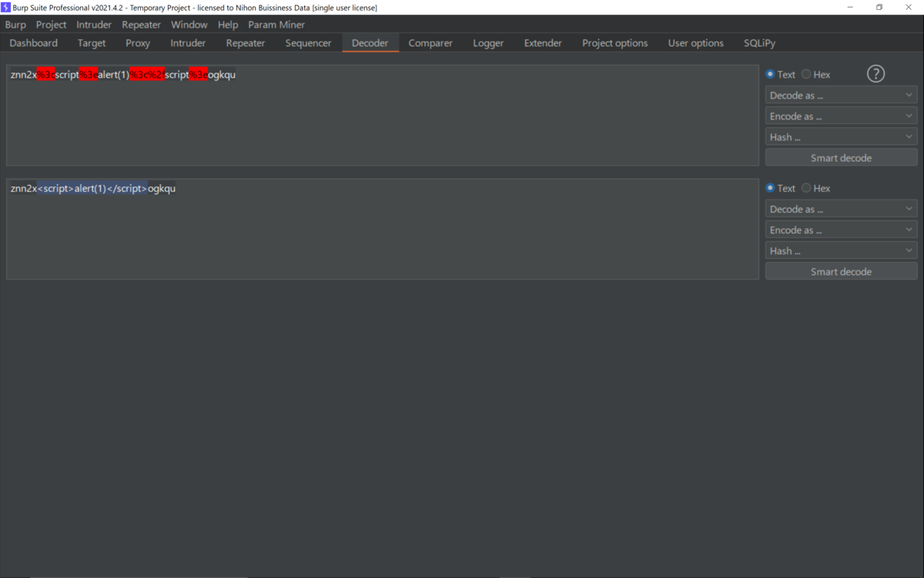Select the Decoder tab
This screenshot has width=924, height=578.
pos(370,43)
